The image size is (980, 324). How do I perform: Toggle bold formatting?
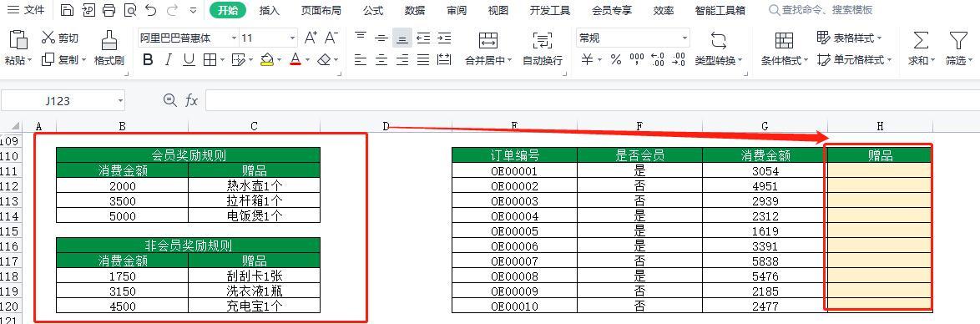[148, 60]
